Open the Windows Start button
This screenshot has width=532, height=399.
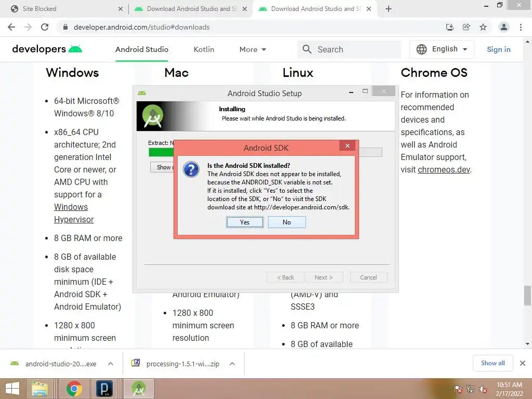pos(12,389)
